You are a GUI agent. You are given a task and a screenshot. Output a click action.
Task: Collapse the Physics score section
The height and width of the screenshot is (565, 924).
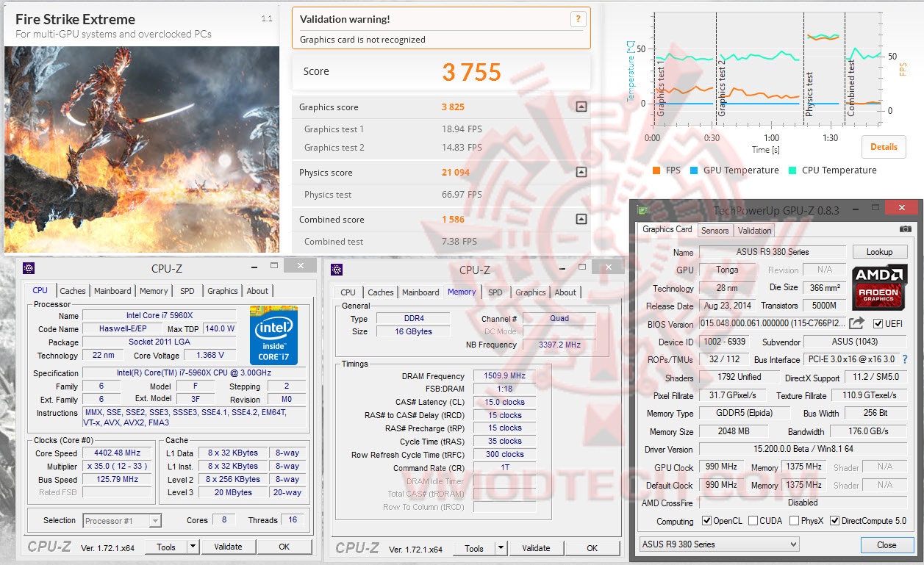point(581,173)
